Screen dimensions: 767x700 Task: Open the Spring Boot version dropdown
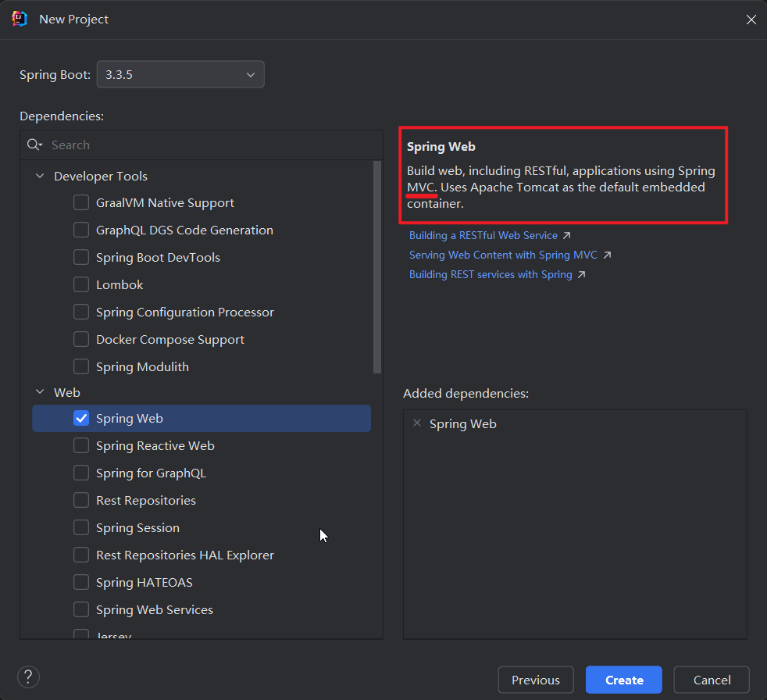pos(180,75)
